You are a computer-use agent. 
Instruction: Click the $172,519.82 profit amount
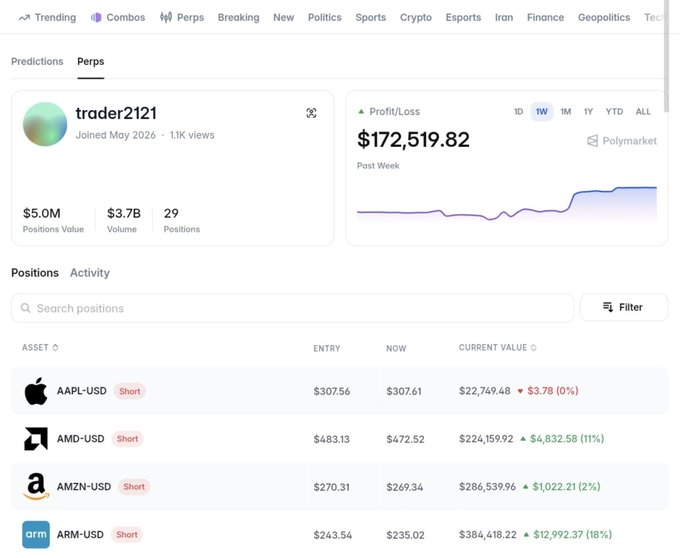click(413, 140)
